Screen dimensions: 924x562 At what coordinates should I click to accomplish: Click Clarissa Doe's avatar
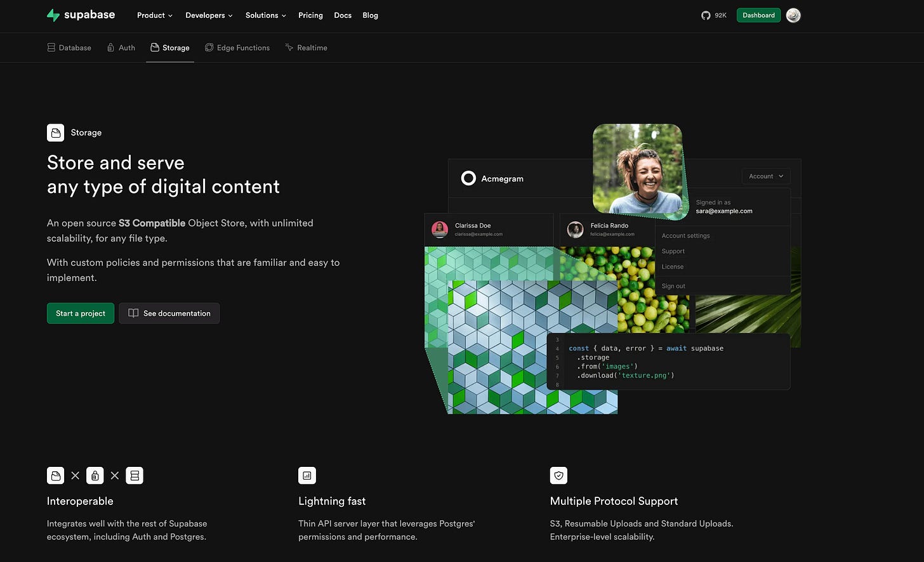(x=440, y=230)
